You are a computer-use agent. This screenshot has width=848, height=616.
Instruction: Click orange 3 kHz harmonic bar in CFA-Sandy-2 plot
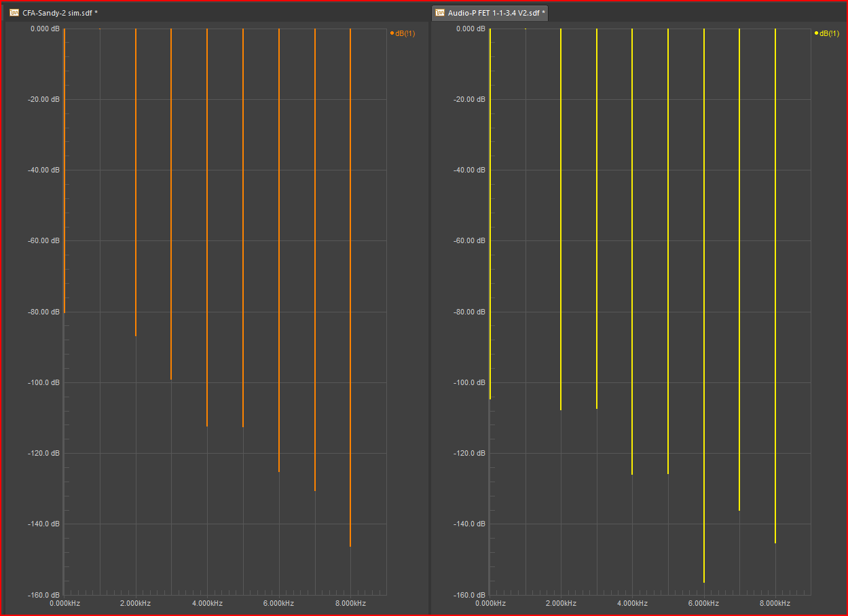(x=171, y=204)
